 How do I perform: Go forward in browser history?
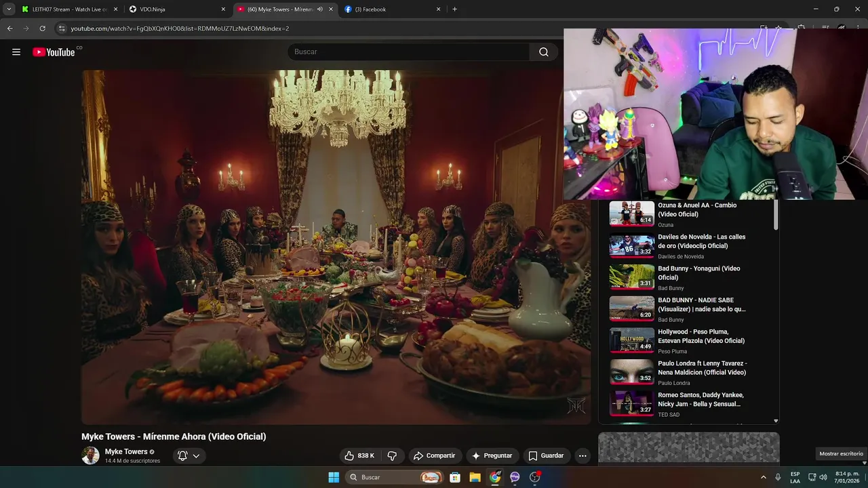click(x=26, y=28)
